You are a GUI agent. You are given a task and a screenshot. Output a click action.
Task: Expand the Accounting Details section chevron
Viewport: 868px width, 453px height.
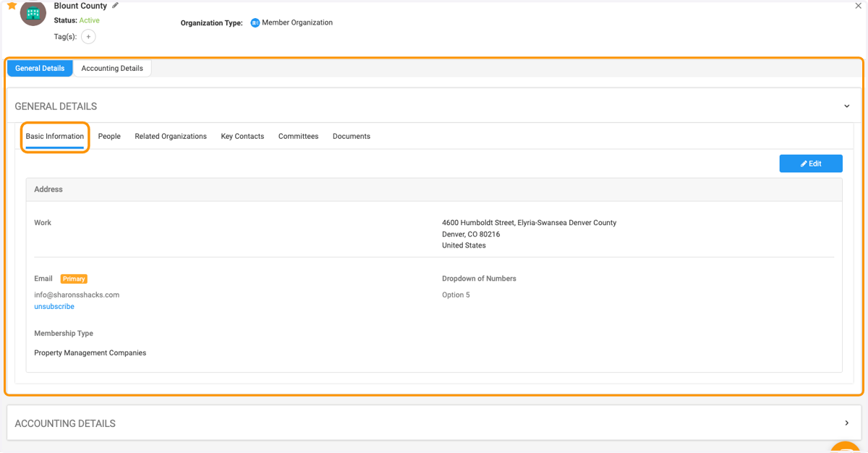pyautogui.click(x=847, y=423)
